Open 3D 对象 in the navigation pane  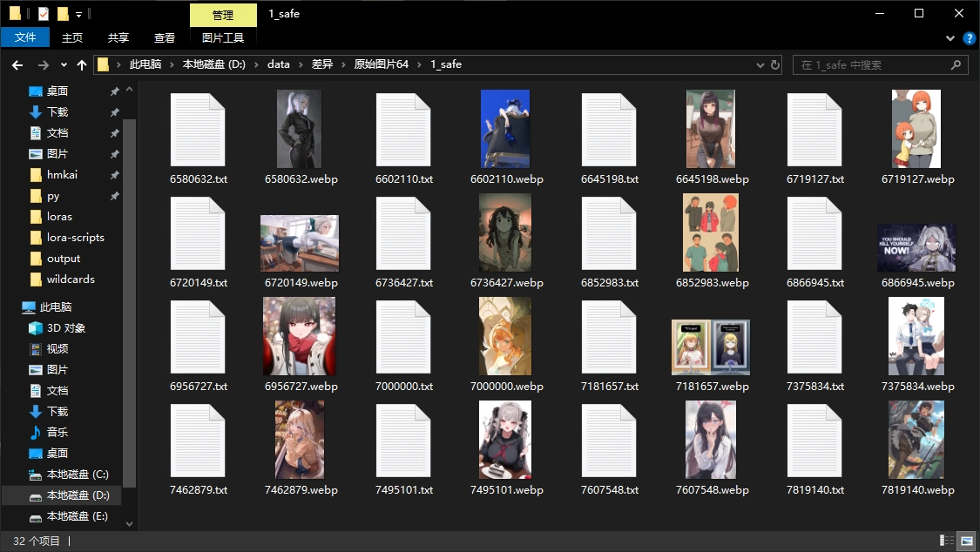click(65, 328)
